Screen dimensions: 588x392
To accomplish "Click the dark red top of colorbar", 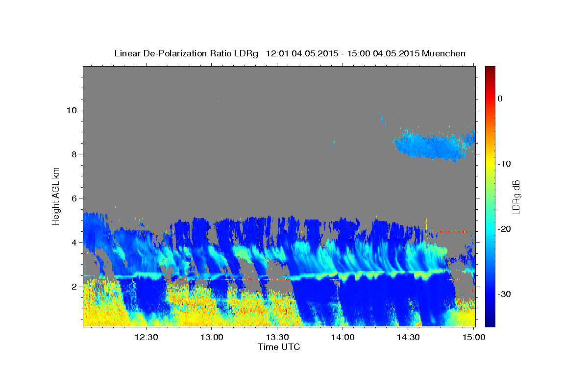I will pyautogui.click(x=490, y=70).
